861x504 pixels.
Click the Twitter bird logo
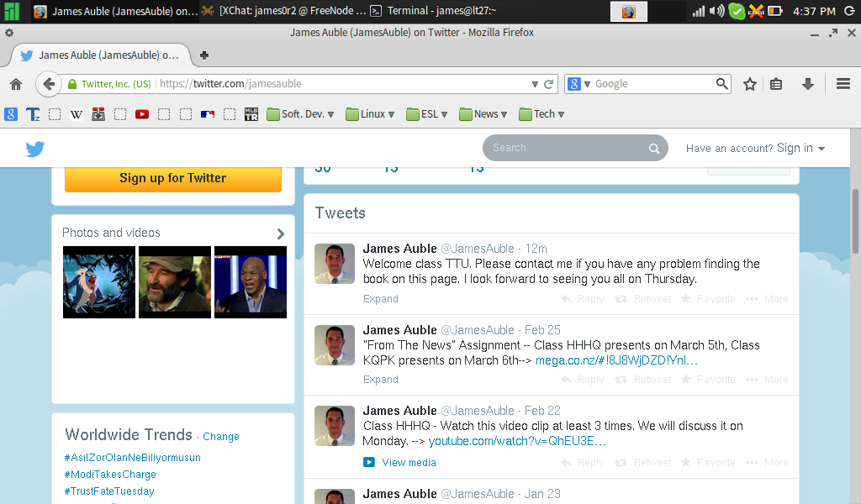[35, 149]
